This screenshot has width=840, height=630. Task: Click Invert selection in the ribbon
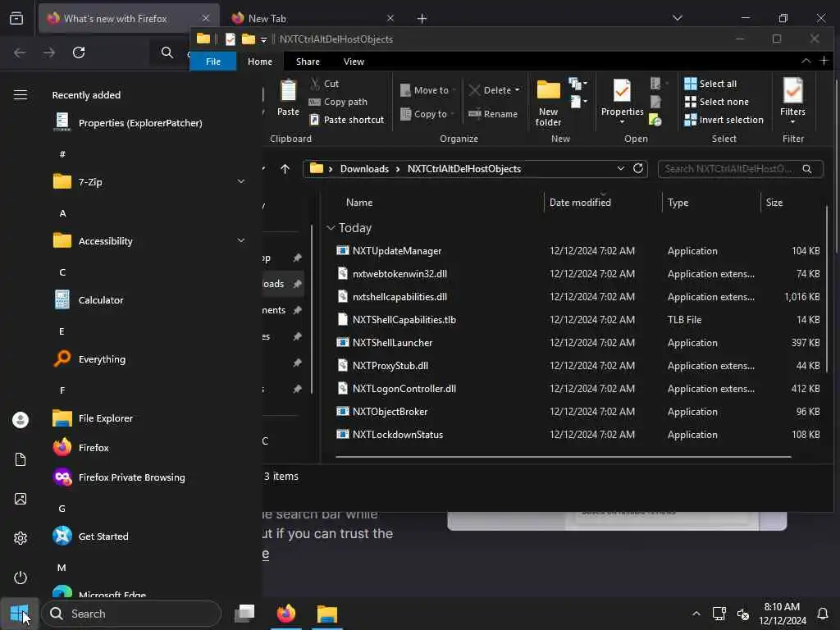(724, 120)
